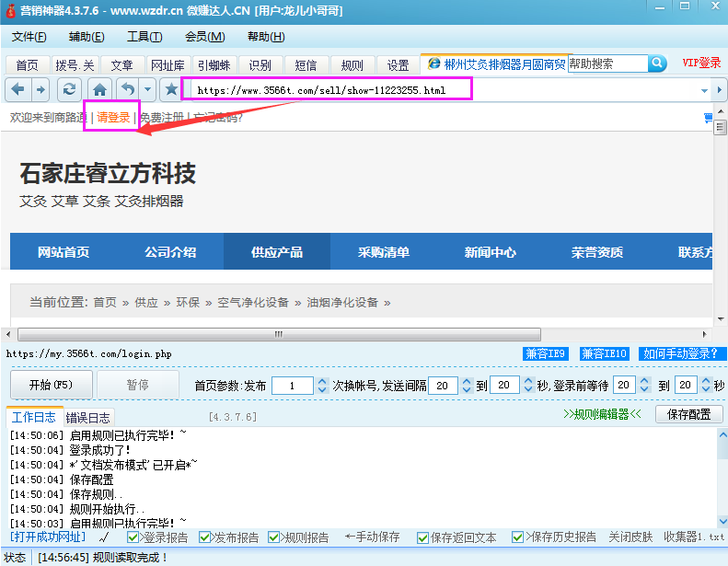Click the page refresh icon

click(x=69, y=89)
